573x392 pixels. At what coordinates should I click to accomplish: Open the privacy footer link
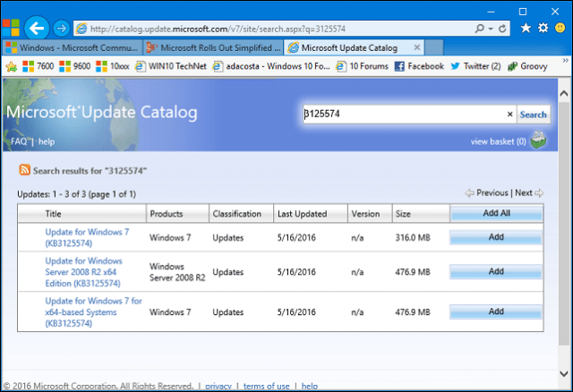coord(218,386)
